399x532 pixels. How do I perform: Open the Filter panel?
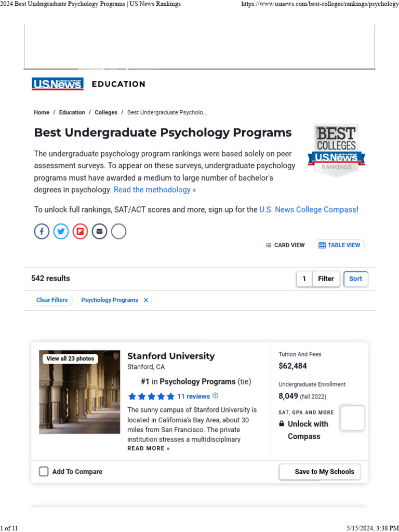326,278
